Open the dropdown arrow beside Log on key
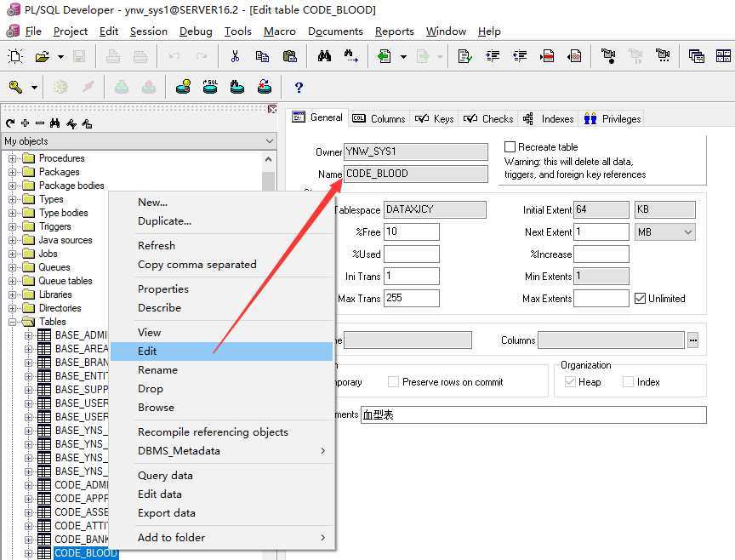 click(x=34, y=88)
